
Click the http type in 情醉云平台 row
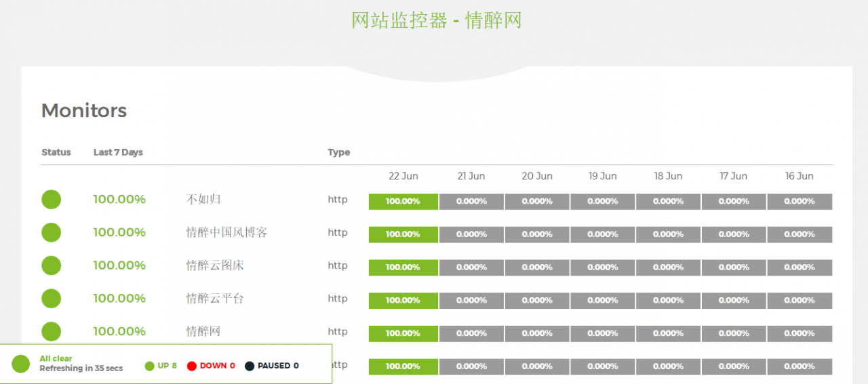pyautogui.click(x=338, y=298)
